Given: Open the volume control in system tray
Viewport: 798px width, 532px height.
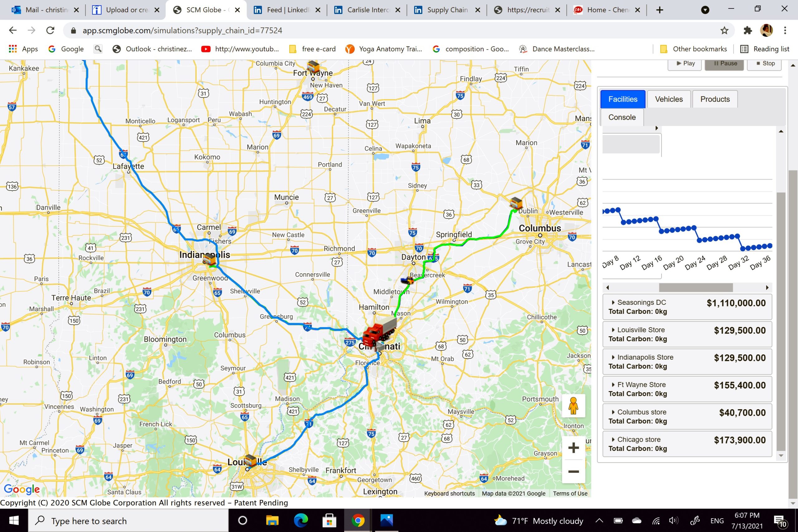Looking at the screenshot, I should (673, 521).
